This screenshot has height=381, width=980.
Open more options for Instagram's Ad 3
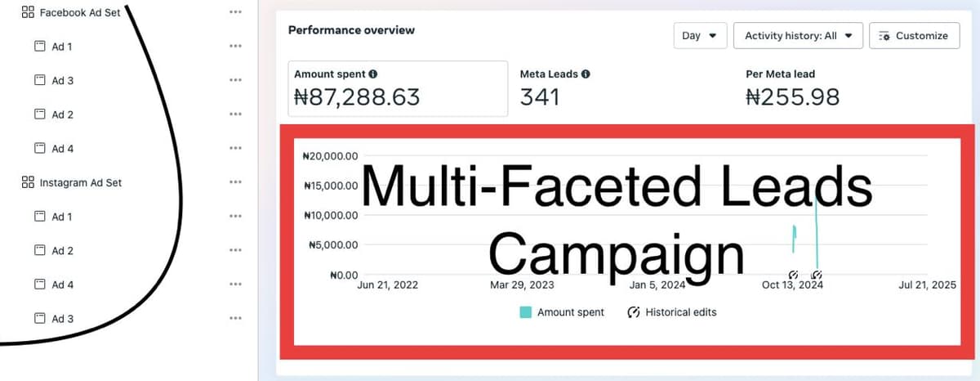tap(236, 319)
